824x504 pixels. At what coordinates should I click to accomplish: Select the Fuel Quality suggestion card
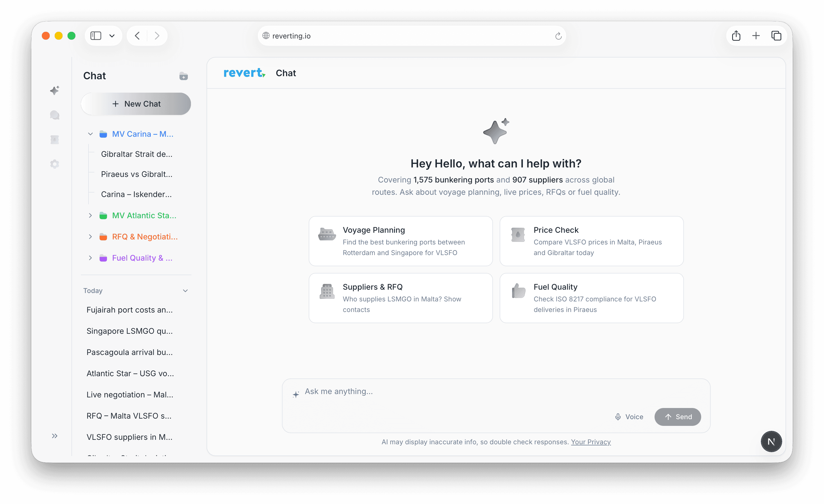(591, 298)
